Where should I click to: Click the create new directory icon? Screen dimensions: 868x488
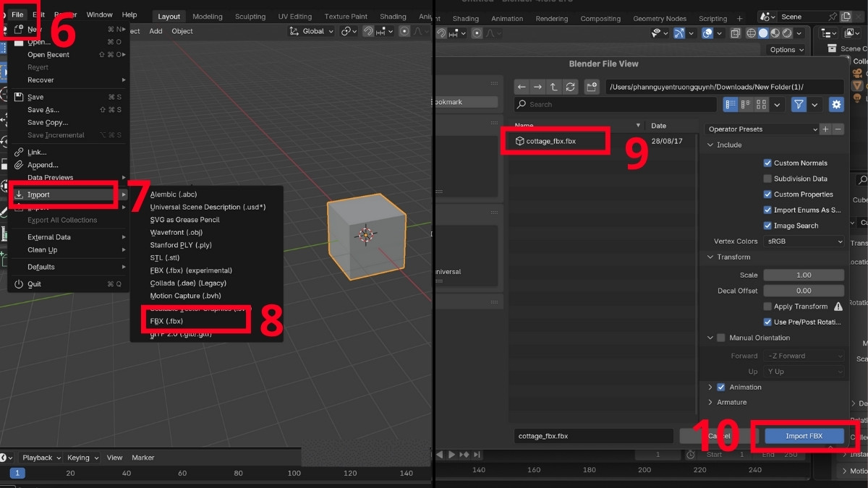click(x=592, y=87)
